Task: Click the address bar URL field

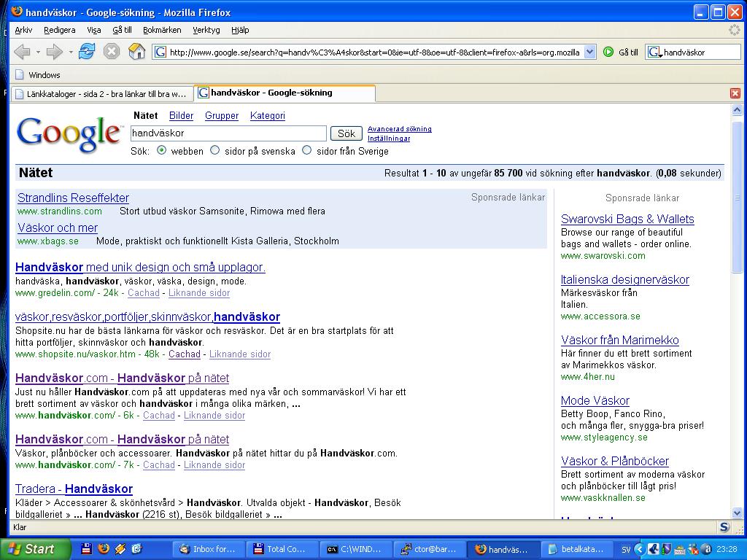Action: (374, 52)
